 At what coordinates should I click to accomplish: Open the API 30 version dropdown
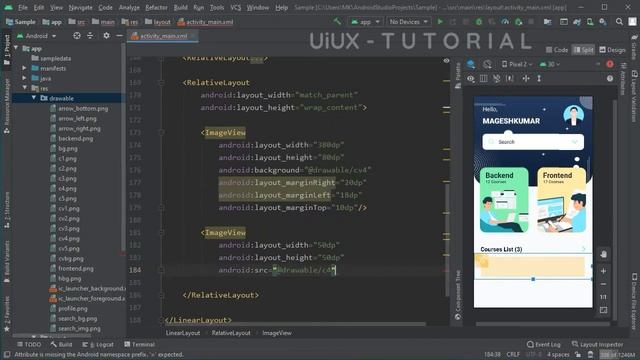[x=550, y=64]
